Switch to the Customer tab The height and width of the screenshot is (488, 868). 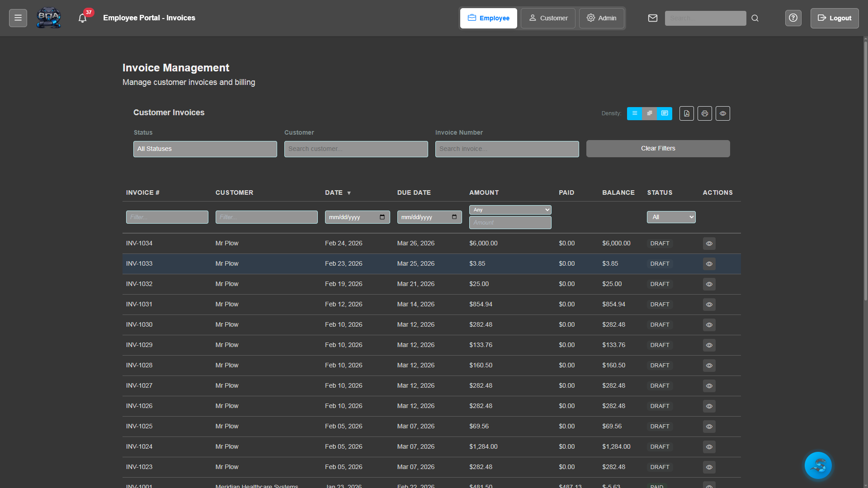[548, 18]
